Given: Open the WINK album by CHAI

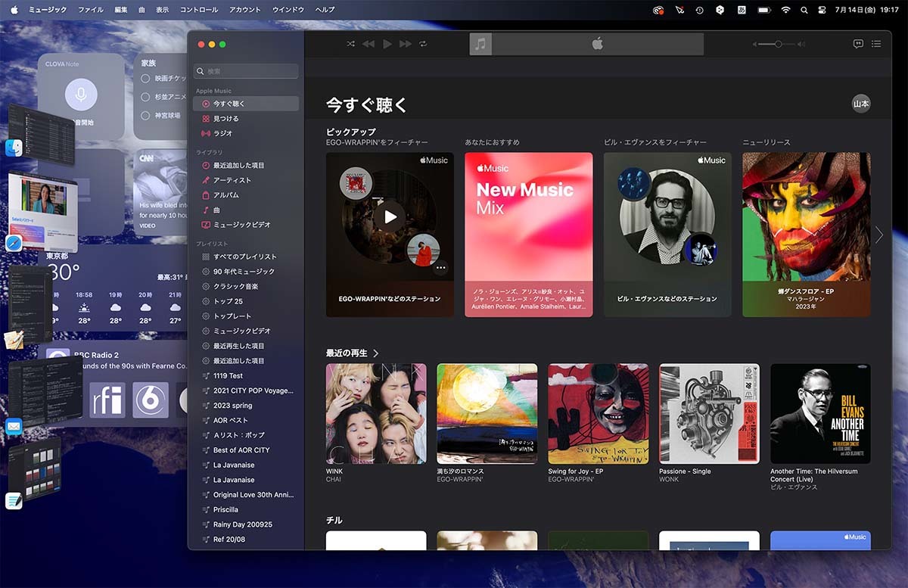Looking at the screenshot, I should click(x=376, y=414).
